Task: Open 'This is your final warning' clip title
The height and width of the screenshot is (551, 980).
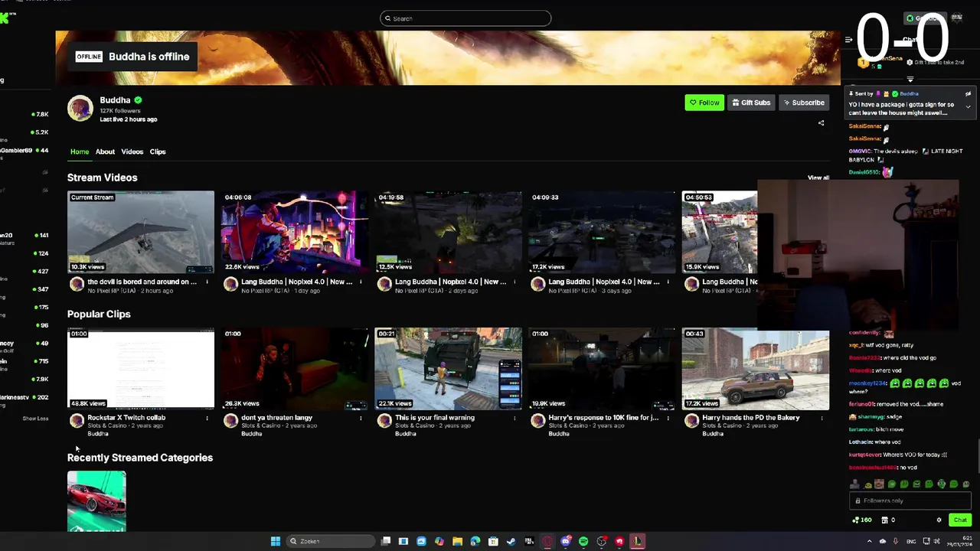Action: 435,418
